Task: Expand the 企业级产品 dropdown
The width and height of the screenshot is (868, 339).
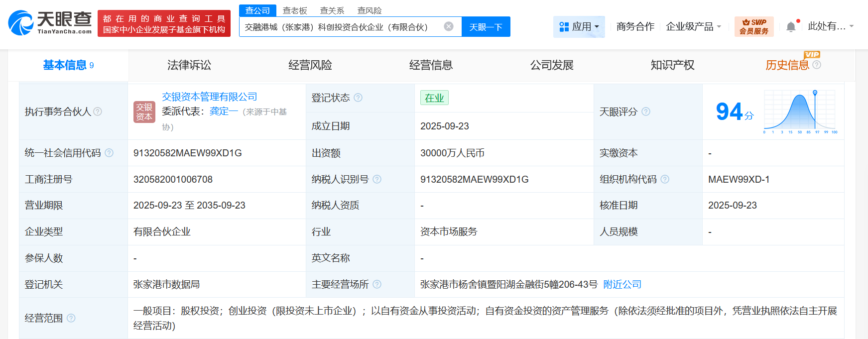Action: coord(693,27)
